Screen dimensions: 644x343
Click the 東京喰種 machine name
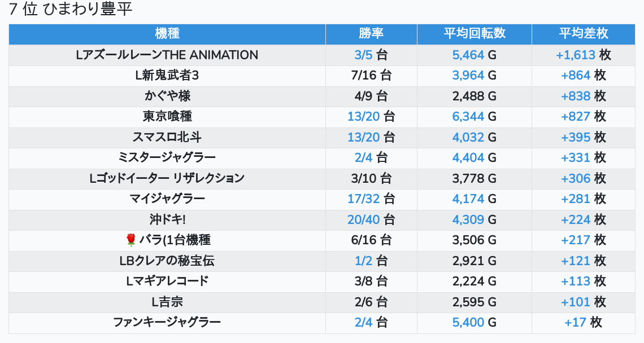pyautogui.click(x=167, y=117)
